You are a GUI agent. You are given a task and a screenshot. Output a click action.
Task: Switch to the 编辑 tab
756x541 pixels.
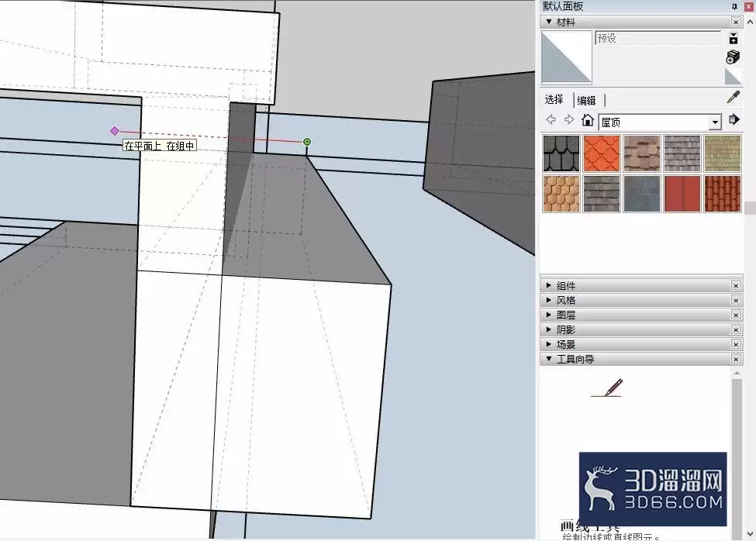coord(586,100)
